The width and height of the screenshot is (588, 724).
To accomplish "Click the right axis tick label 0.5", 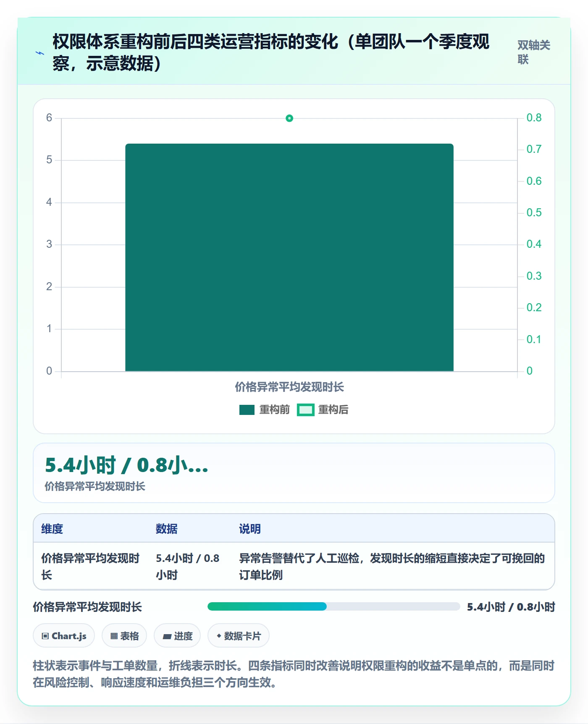I will (x=534, y=212).
